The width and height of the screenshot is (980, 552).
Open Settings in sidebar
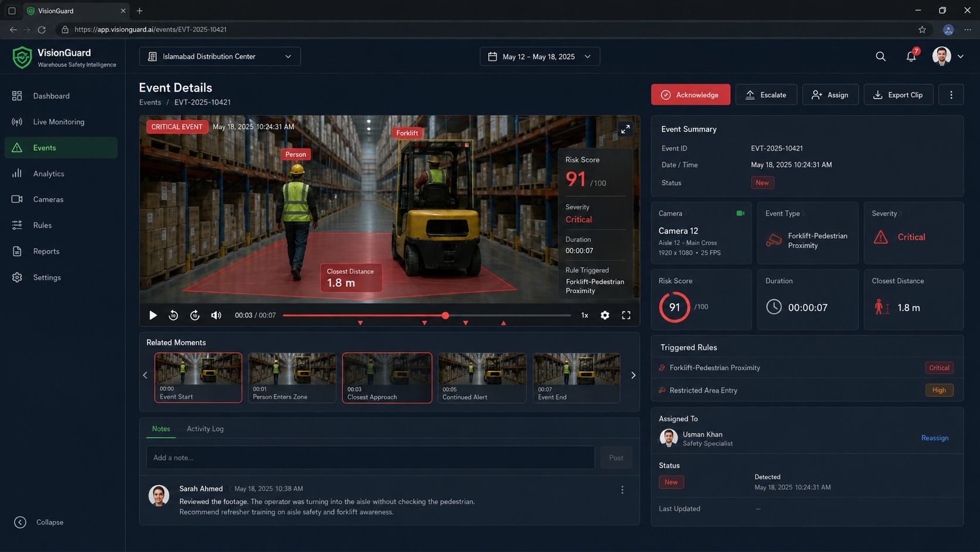click(61, 277)
